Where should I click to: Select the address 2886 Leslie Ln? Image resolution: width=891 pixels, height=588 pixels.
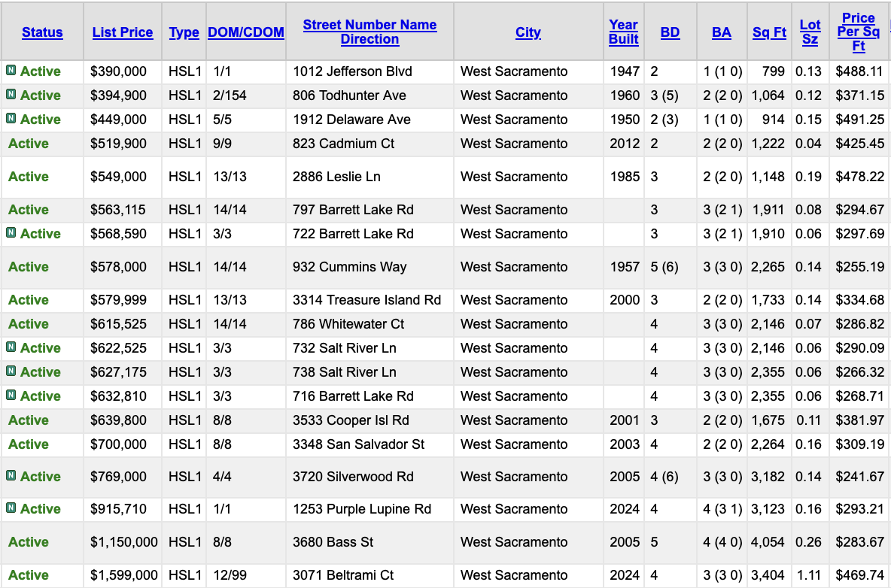pos(336,177)
